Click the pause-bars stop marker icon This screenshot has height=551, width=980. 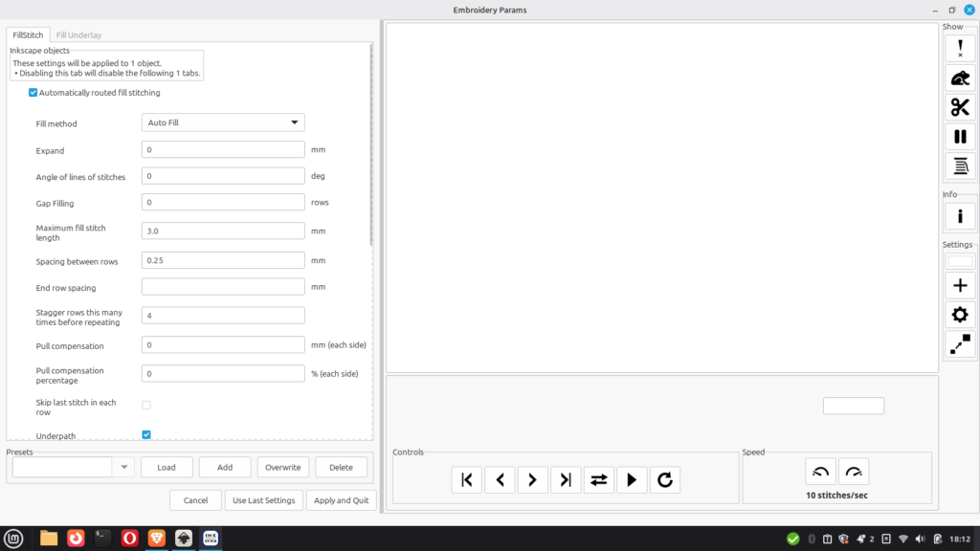pos(960,137)
